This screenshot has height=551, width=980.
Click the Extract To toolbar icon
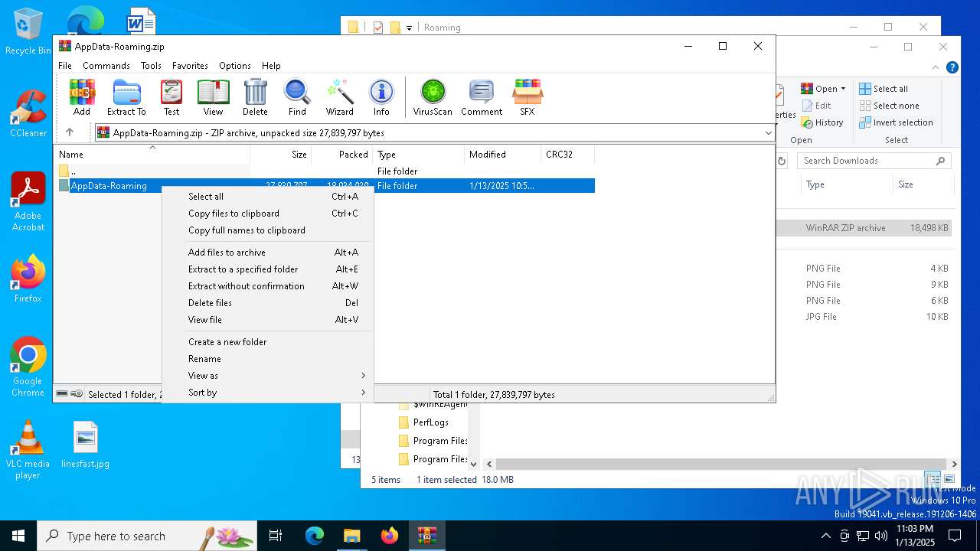(126, 97)
